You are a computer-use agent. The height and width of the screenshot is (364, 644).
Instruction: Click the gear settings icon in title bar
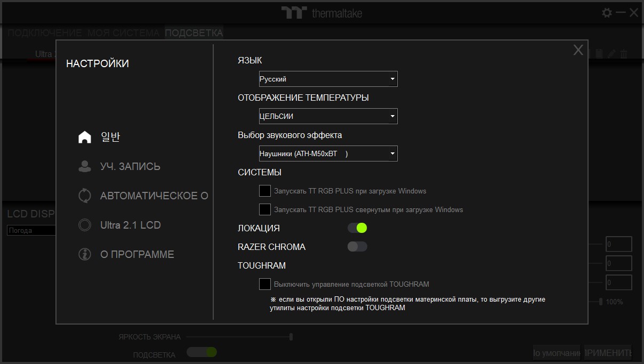607,13
